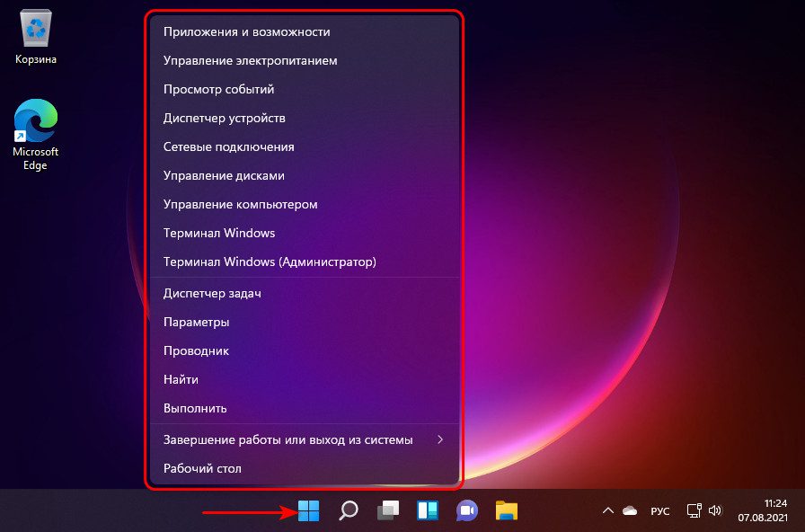The height and width of the screenshot is (532, 805).
Task: Open the taskbar Search magnifier
Action: click(x=349, y=511)
